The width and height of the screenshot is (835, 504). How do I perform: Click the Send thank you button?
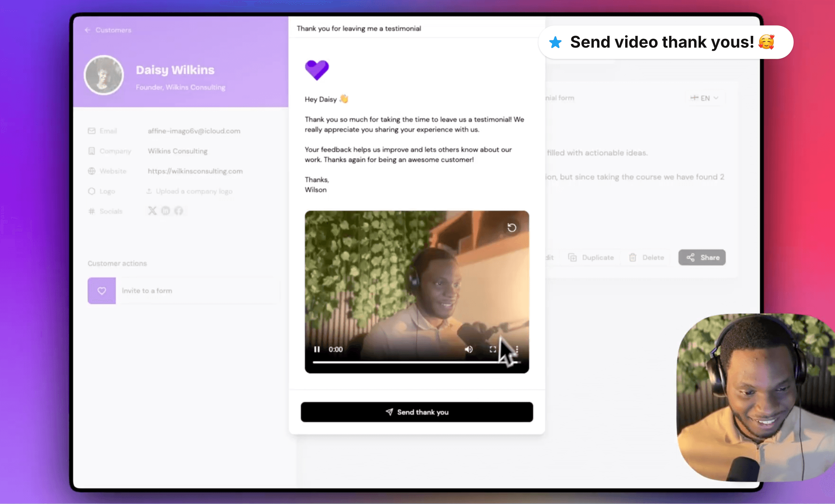click(417, 412)
